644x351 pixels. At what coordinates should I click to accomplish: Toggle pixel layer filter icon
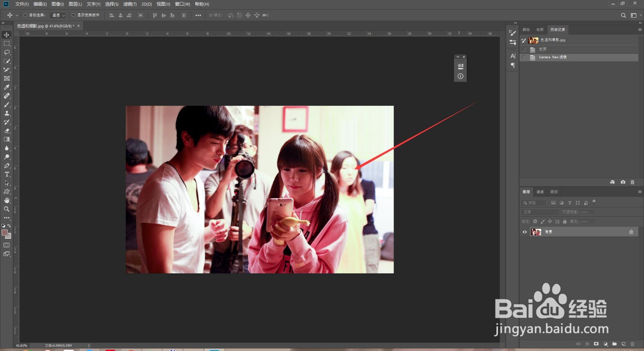point(553,203)
